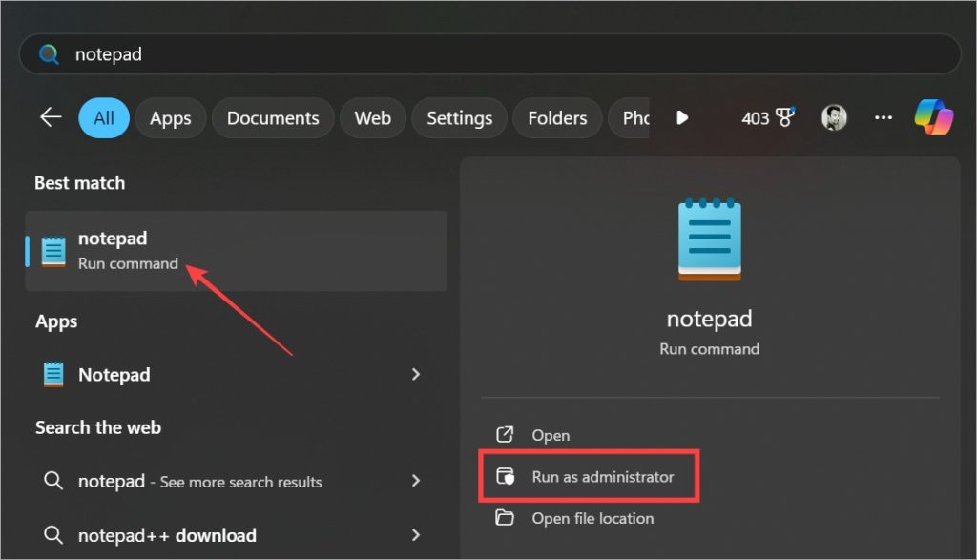The width and height of the screenshot is (977, 560).
Task: Select the partially hidden Photos filter tab
Action: pos(630,117)
